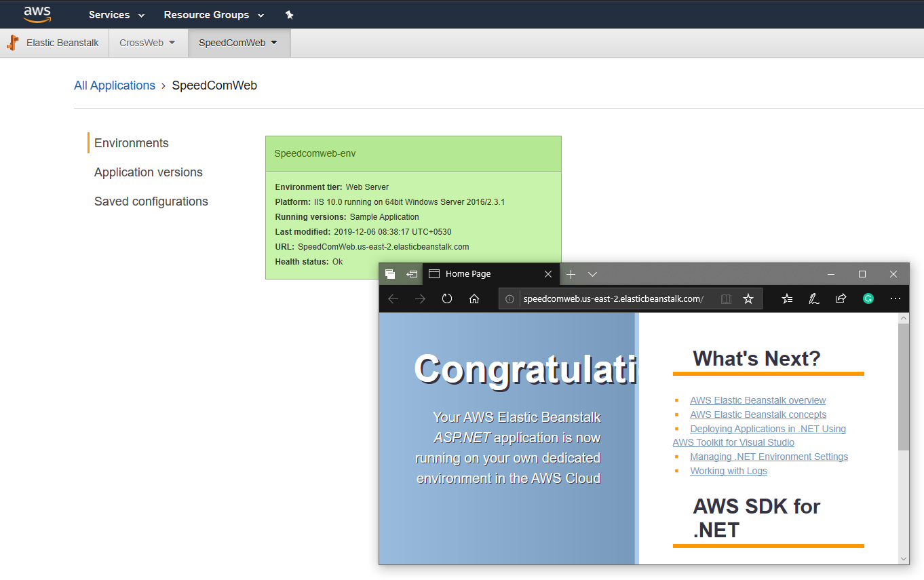Click the All Applications breadcrumb link

click(115, 85)
